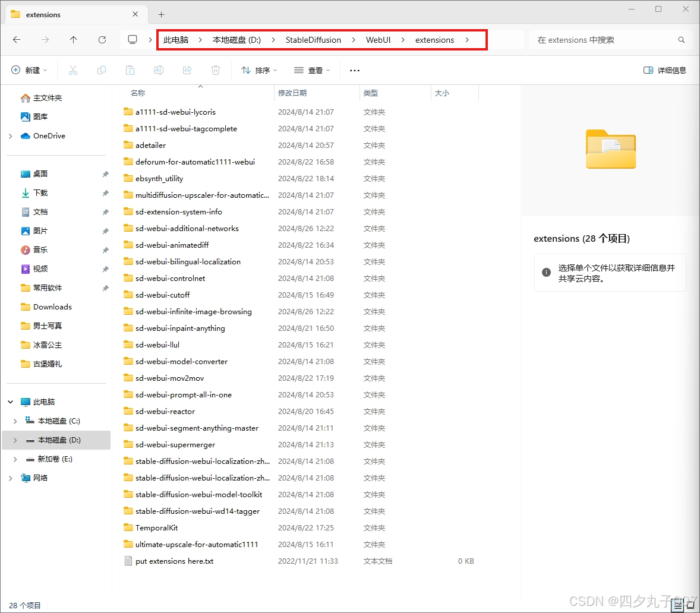
Task: Open 冰雪公主 folder in navigation pane
Action: click(x=48, y=345)
